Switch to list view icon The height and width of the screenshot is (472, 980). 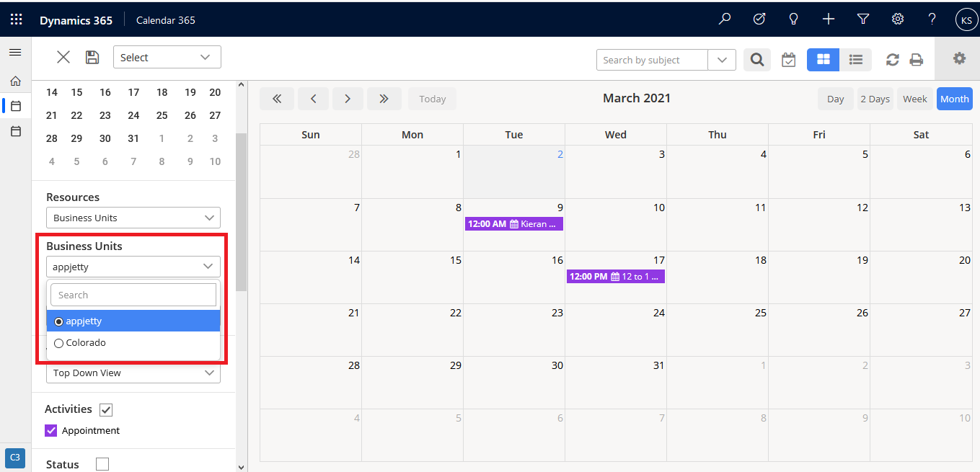tap(856, 60)
